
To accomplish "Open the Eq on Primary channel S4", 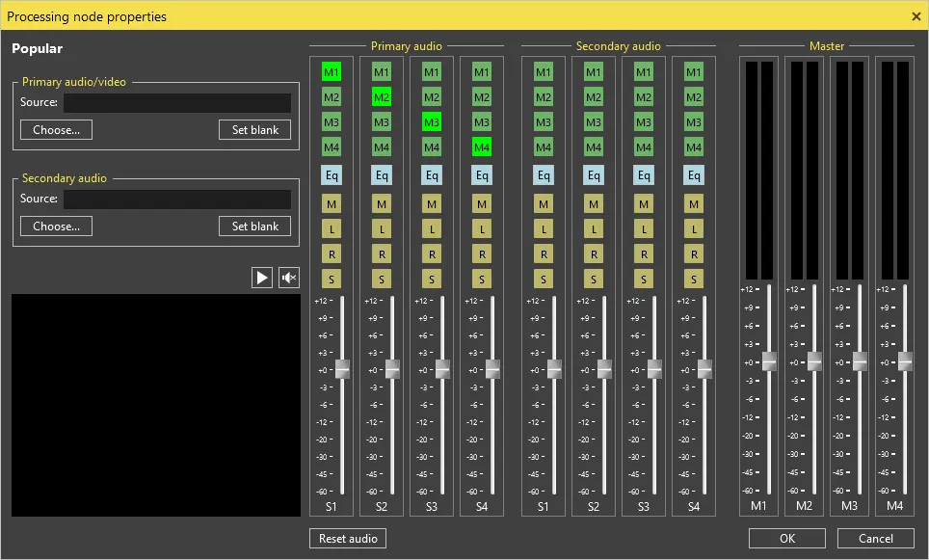I will tap(482, 174).
